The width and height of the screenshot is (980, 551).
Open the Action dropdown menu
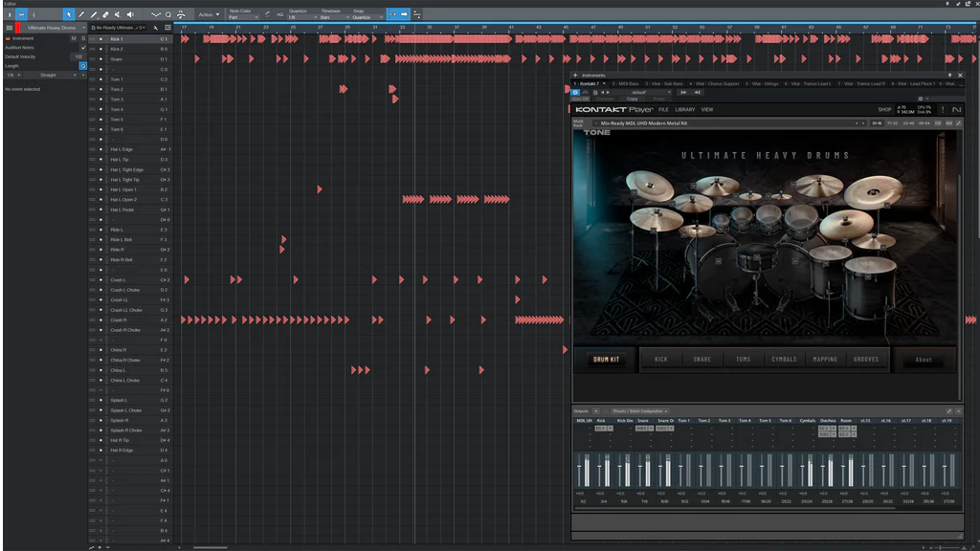[x=209, y=14]
